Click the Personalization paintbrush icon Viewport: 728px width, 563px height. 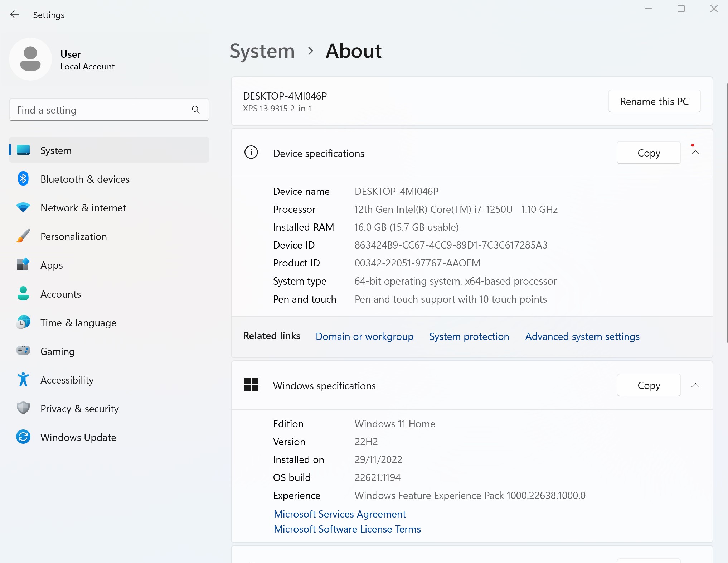click(23, 236)
